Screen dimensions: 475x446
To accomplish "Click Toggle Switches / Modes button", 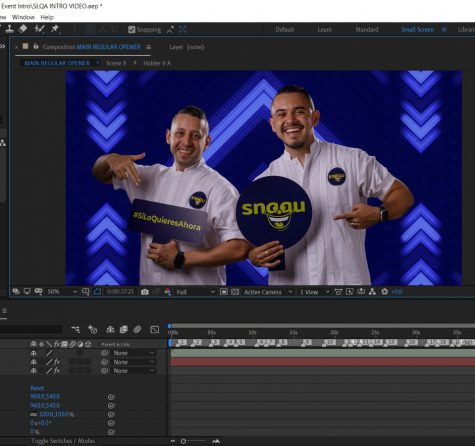I will 63,441.
